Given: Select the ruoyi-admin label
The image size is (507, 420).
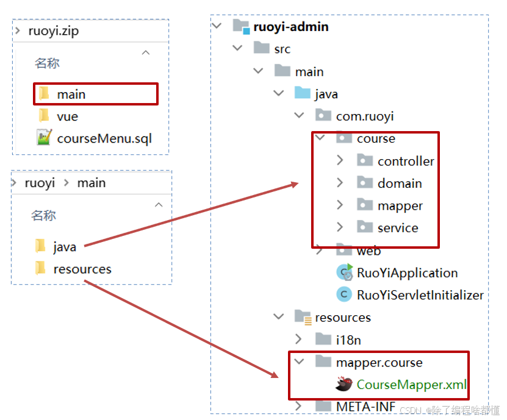Looking at the screenshot, I should point(291,27).
